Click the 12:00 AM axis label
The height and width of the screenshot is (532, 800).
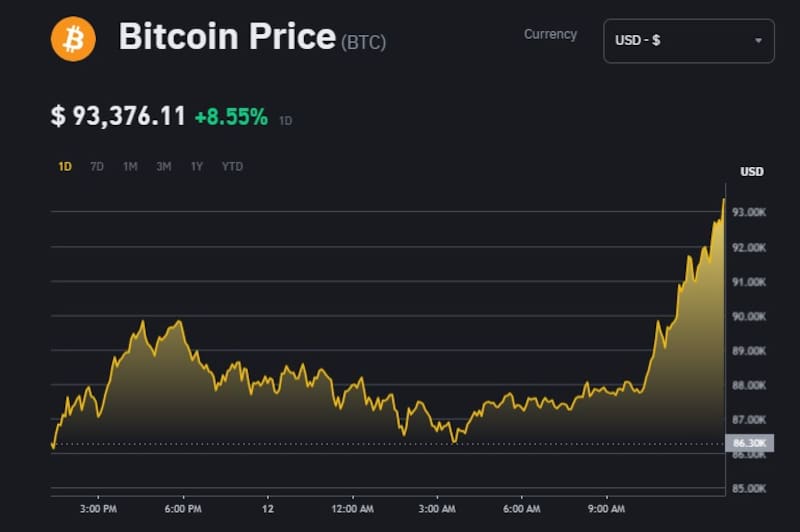click(x=352, y=509)
